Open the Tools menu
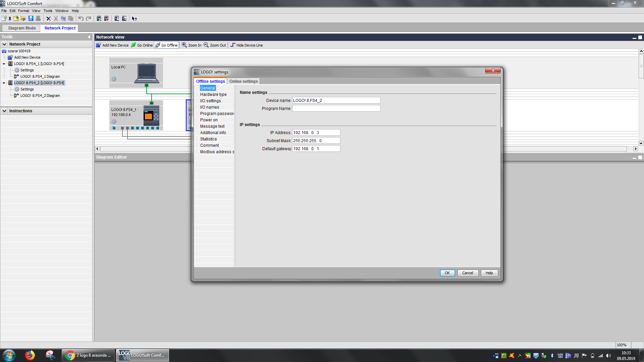Viewport: 644px width, 362px height. [48, 11]
